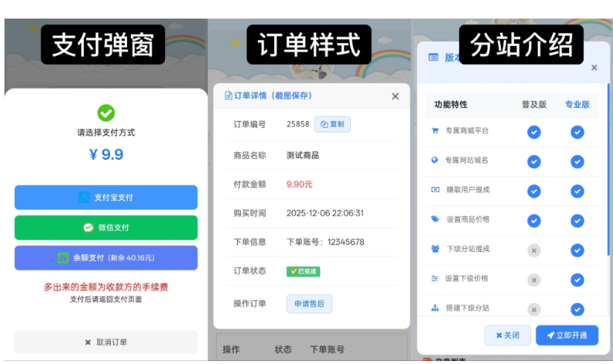Pay with Alipay (支付宝支付) button
613x364 pixels.
[x=106, y=198]
